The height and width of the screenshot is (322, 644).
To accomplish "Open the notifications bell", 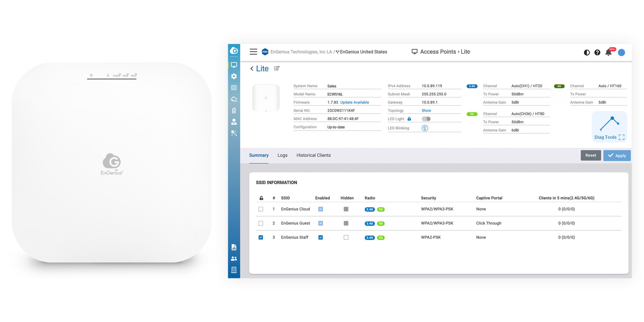I will tap(608, 52).
